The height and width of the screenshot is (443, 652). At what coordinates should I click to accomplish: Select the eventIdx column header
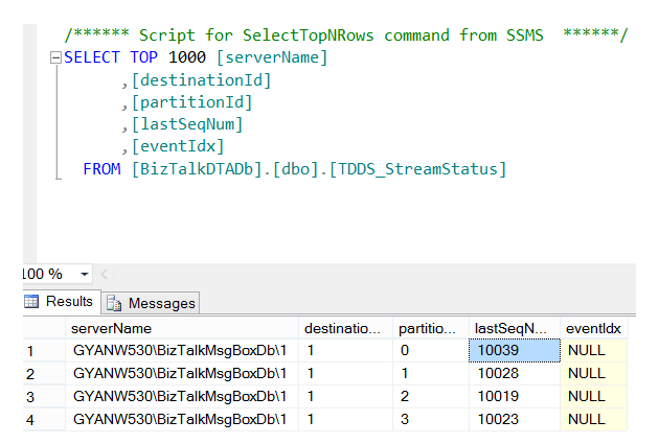coord(594,328)
